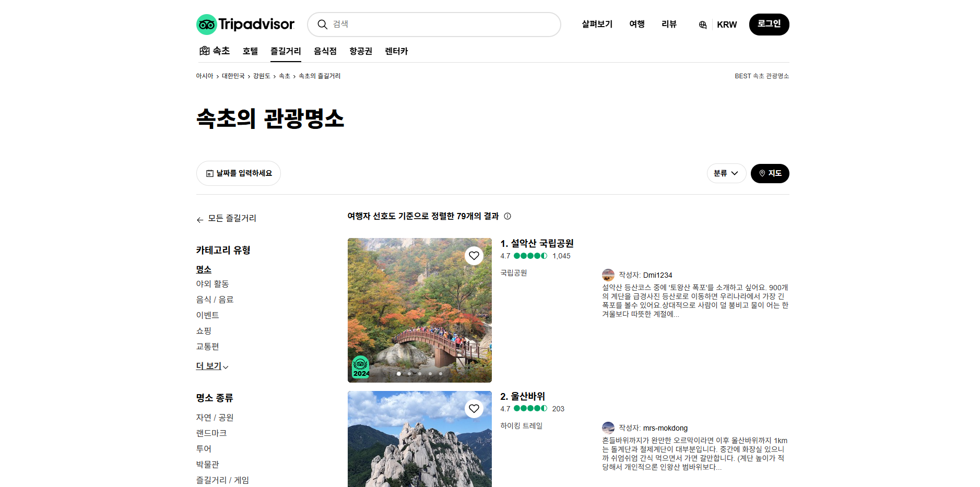Switch to the 호텔 tab
This screenshot has width=980, height=487.
click(x=250, y=51)
